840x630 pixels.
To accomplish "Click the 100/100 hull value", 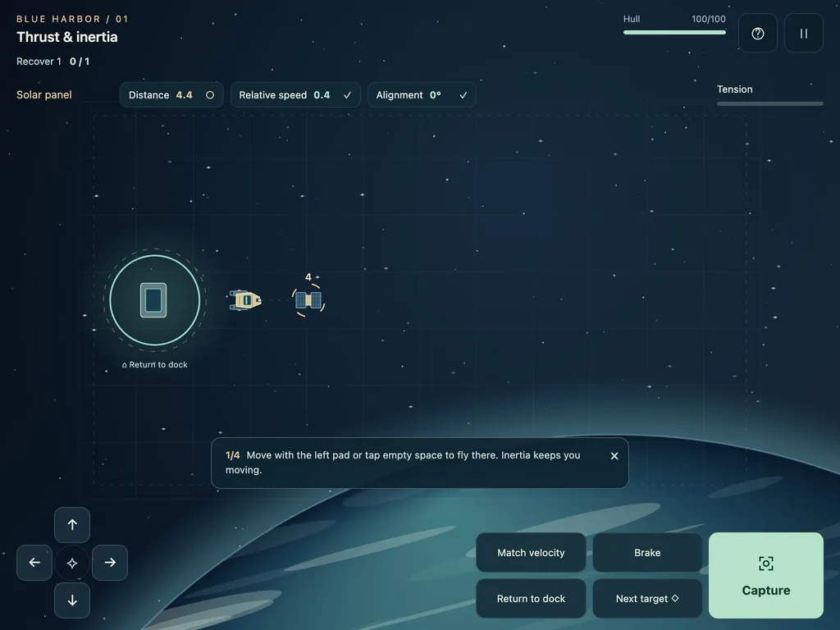I will tap(708, 19).
